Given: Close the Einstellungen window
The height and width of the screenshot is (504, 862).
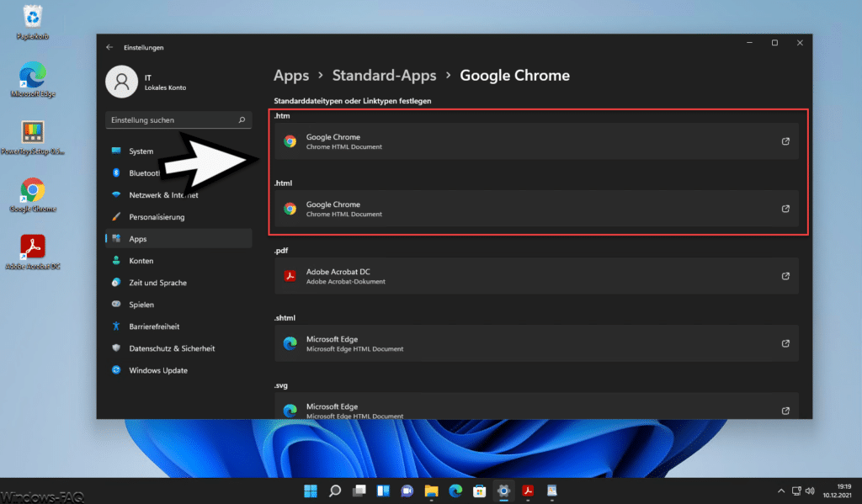Looking at the screenshot, I should tap(800, 43).
